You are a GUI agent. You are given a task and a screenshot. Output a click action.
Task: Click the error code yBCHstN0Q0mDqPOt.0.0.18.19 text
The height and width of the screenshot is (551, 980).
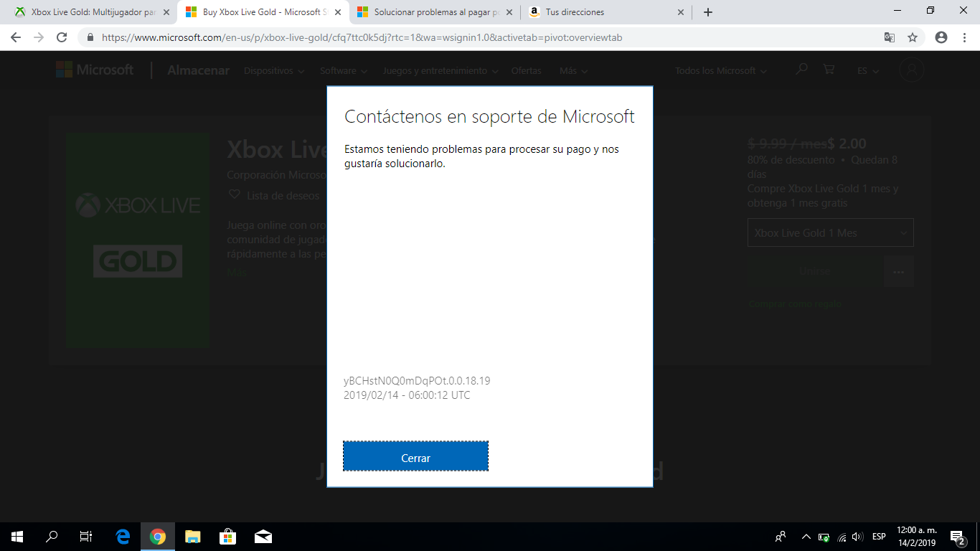point(417,381)
